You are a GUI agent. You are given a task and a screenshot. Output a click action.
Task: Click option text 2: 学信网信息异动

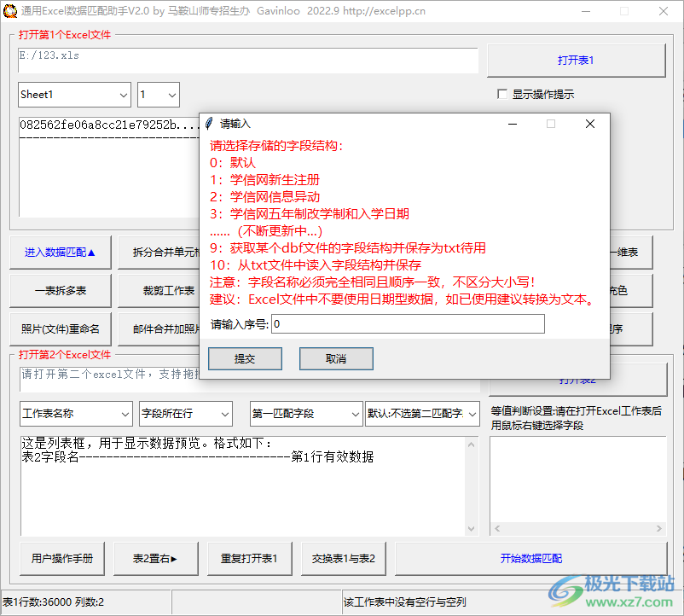(x=264, y=197)
